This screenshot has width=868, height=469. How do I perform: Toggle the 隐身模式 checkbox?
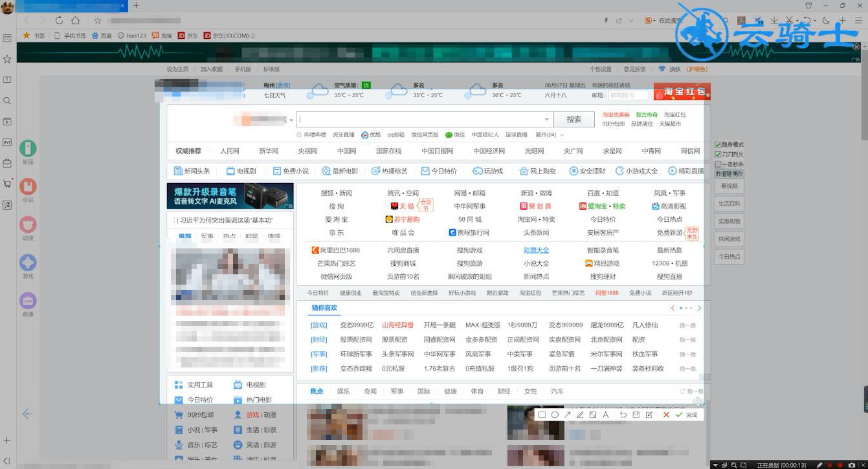[718, 144]
